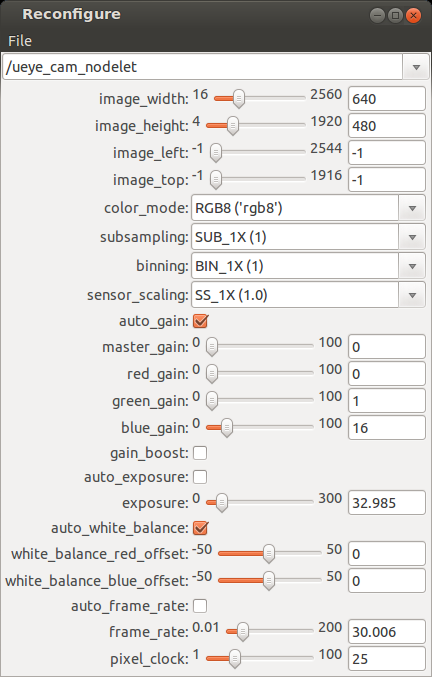Enable the auto_frame_rate checkbox
Image resolution: width=432 pixels, height=677 pixels.
click(x=200, y=606)
